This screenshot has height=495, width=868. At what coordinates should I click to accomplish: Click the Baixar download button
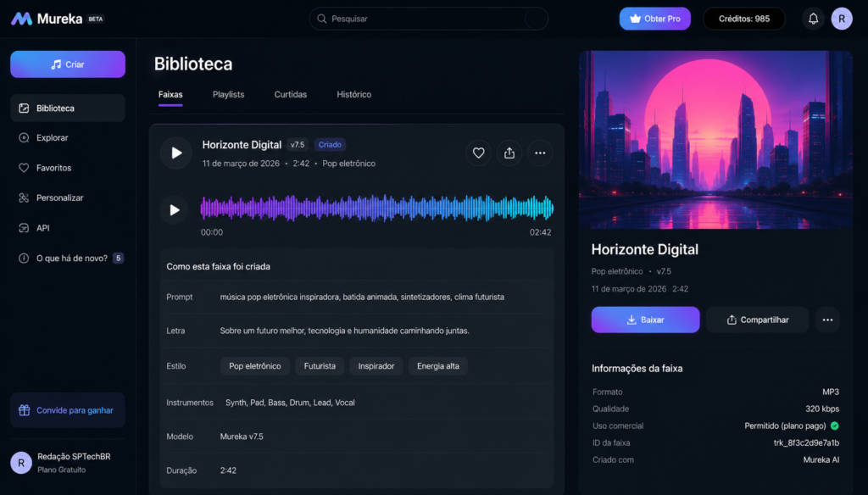click(645, 320)
